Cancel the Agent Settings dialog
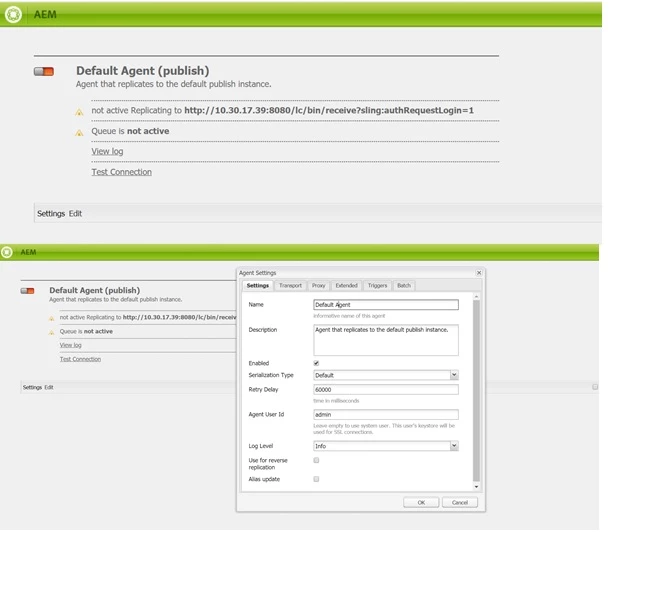Screen dimensions: 663x591 [460, 503]
